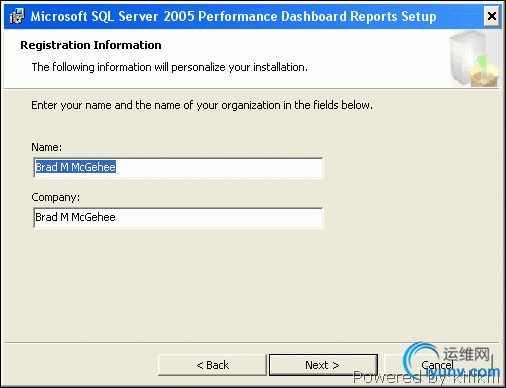
Task: Cancel the setup wizard
Action: click(x=437, y=365)
